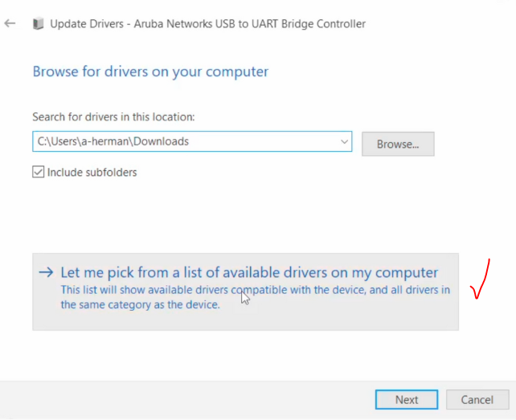
Task: Tick the Include subfolders checkbox box
Action: (38, 172)
